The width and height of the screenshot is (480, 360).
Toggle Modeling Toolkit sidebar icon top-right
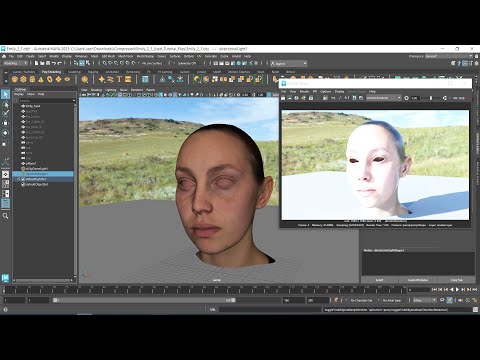(453, 63)
